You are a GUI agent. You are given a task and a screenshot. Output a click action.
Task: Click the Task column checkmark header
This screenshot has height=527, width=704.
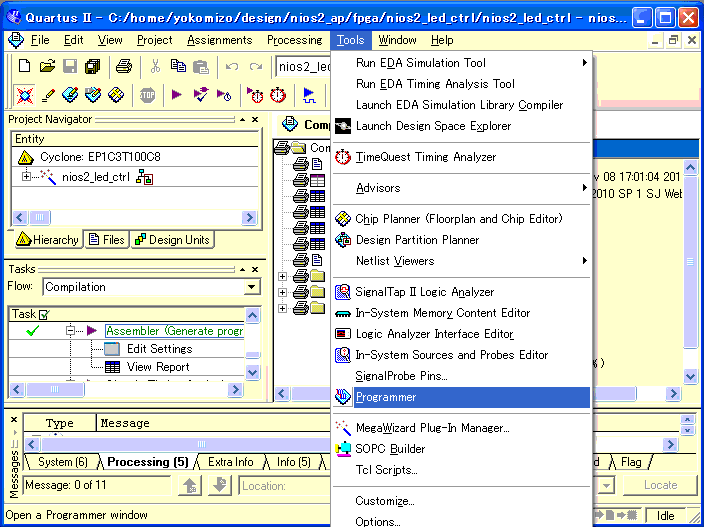44,314
